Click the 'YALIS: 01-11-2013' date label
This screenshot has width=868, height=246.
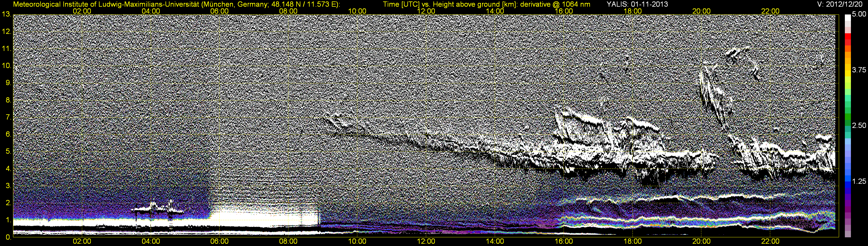637,4
